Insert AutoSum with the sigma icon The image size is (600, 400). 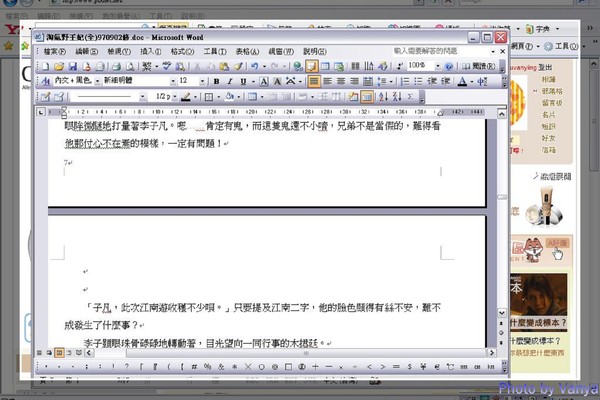point(410,97)
